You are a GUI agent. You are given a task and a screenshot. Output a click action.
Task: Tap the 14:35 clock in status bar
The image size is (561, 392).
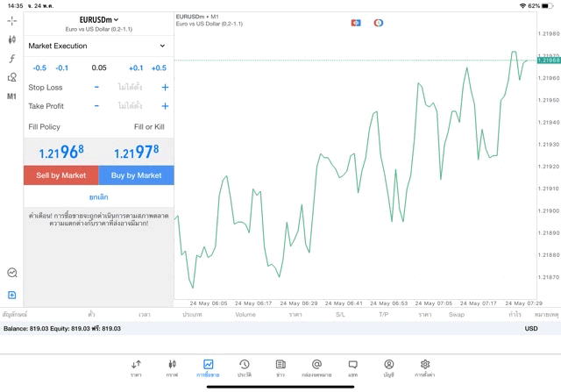[15, 6]
